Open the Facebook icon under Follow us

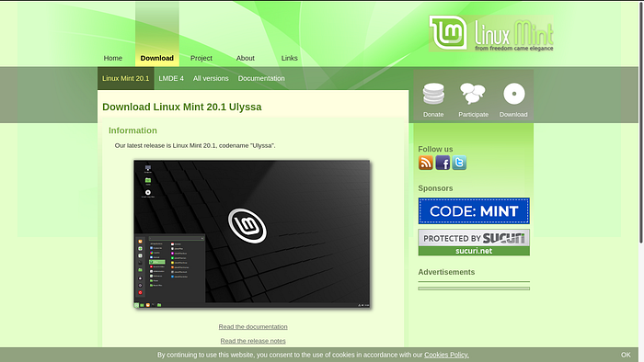point(443,163)
